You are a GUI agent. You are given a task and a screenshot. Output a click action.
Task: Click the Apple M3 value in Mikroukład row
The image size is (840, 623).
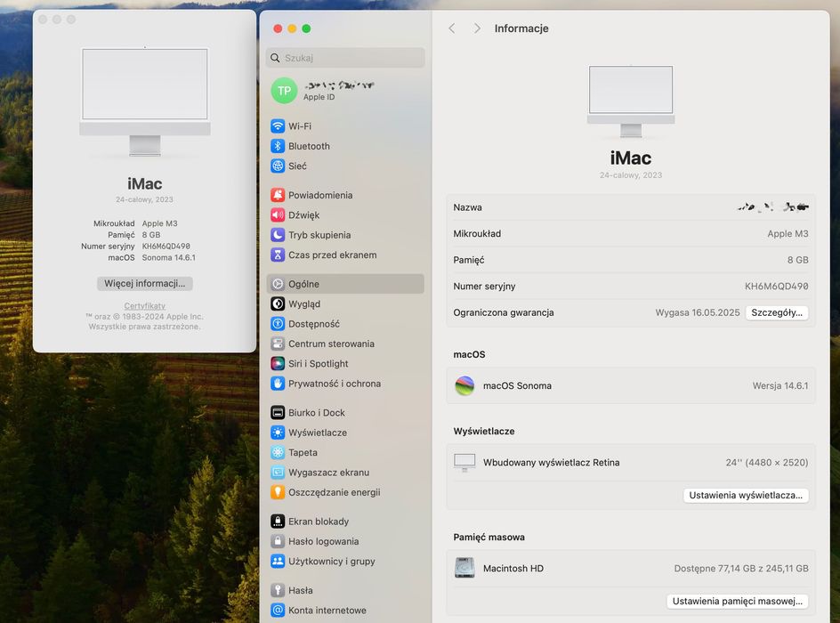(x=787, y=233)
